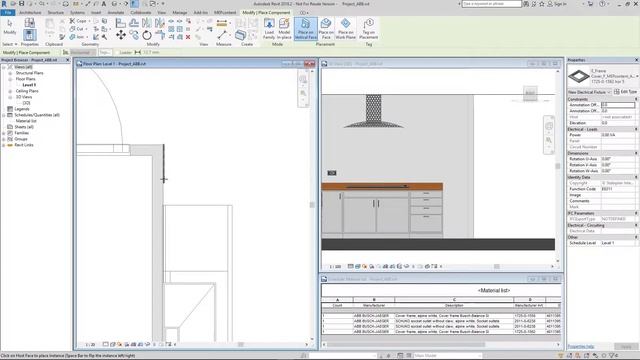The image size is (640, 360).
Task: Click the Create Similar icon
Action: [x=240, y=35]
